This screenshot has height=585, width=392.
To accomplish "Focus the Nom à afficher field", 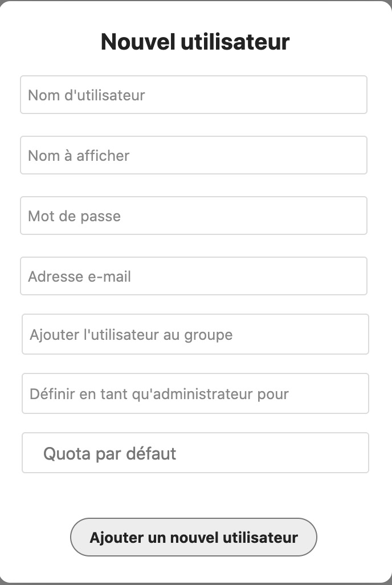I will pos(194,155).
